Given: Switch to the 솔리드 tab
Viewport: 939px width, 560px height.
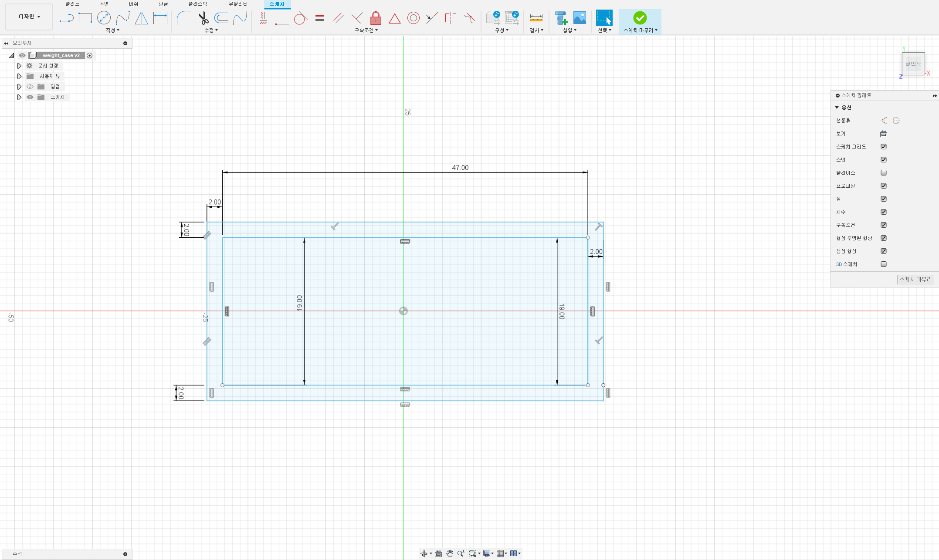Looking at the screenshot, I should click(x=72, y=4).
